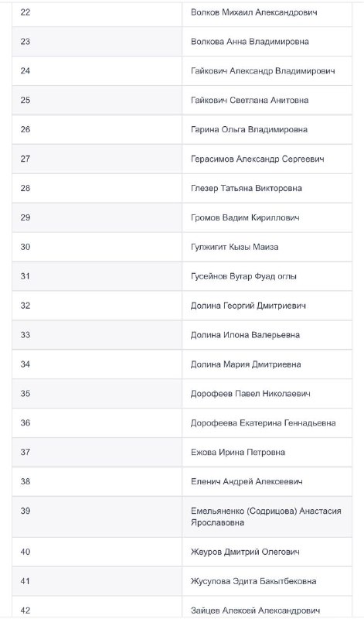Viewport: 364px width, 619px height.
Task: Select the name Долина Мария Дмитриевна
Action: tap(246, 364)
